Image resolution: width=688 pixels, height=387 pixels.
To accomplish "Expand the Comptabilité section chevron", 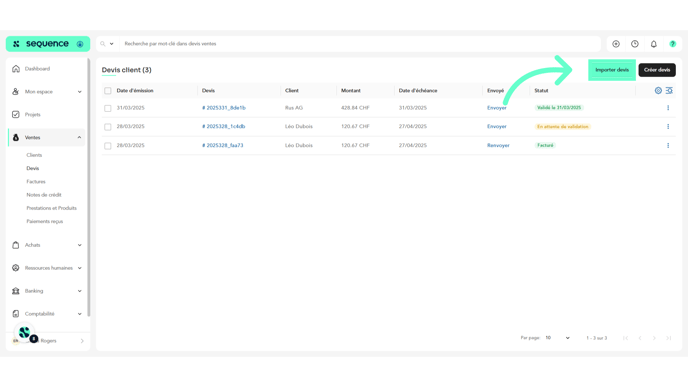I will tap(79, 314).
